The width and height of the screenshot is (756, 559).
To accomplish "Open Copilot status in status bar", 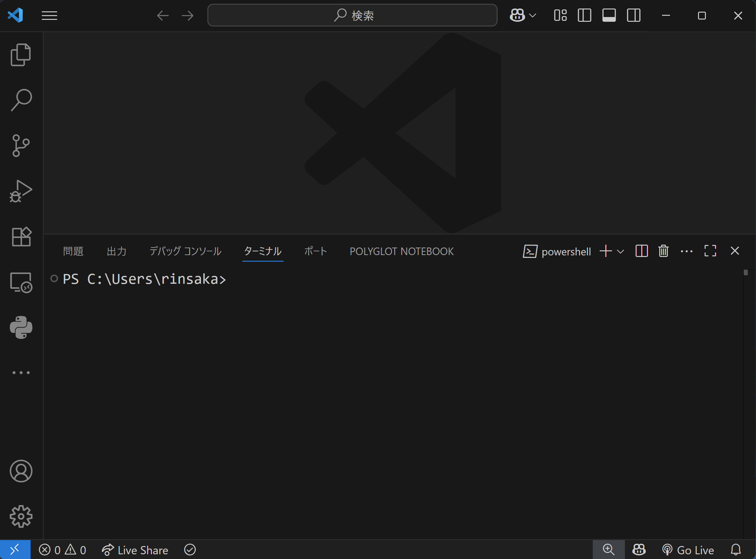I will click(x=639, y=550).
